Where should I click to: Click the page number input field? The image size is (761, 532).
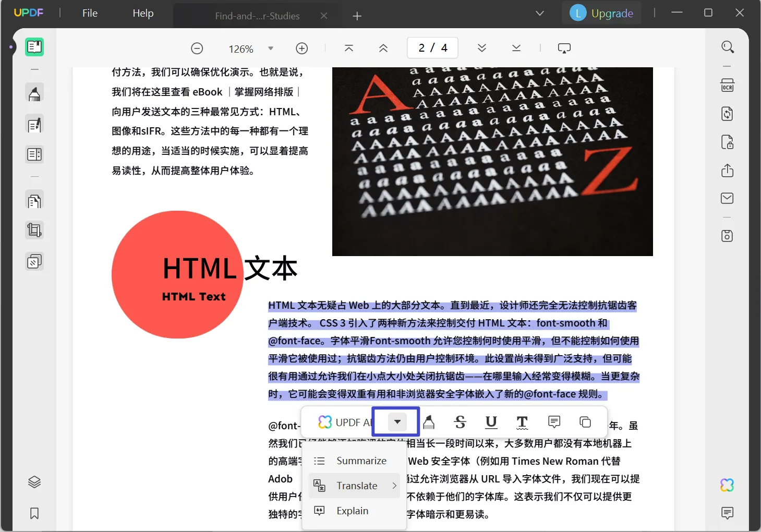[432, 48]
